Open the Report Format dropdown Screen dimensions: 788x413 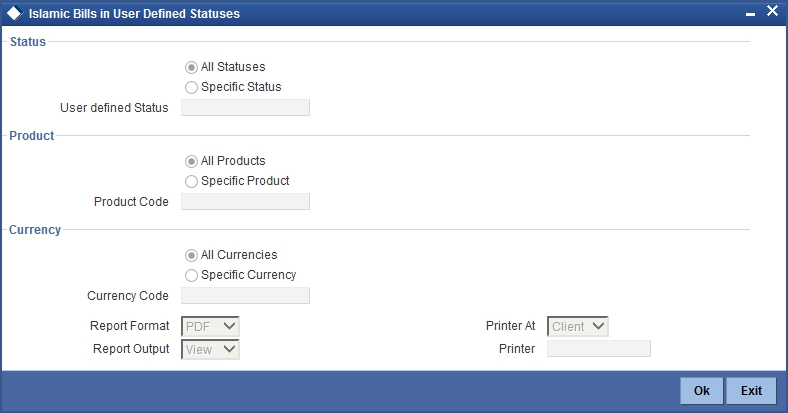(x=210, y=326)
